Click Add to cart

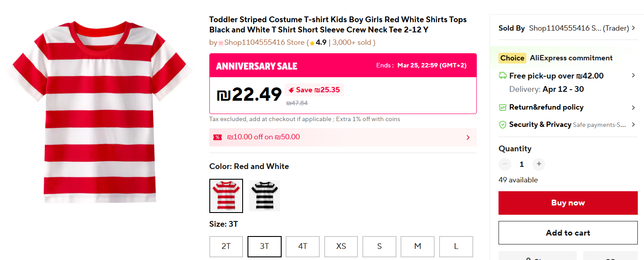point(568,233)
